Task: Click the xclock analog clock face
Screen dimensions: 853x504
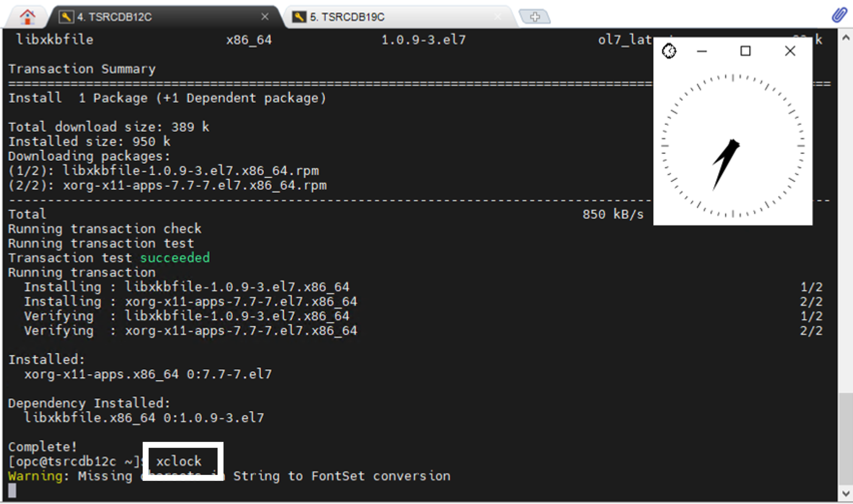Action: tap(733, 146)
